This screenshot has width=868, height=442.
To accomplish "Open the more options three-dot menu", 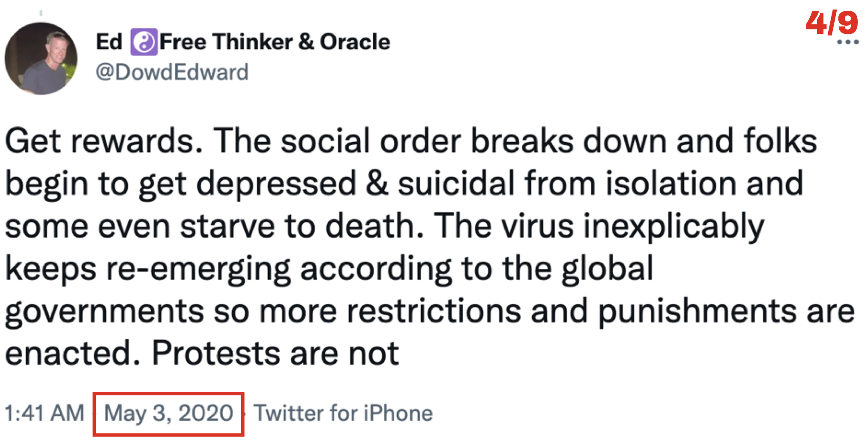I will click(x=847, y=42).
